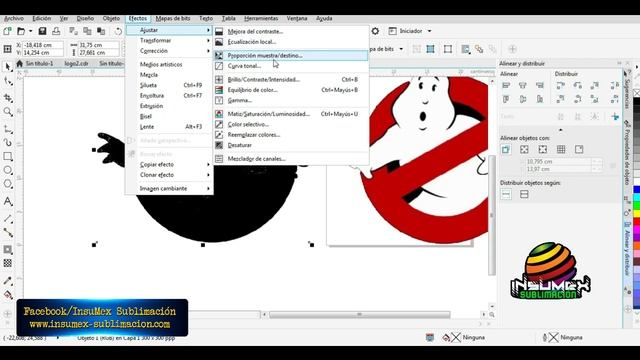This screenshot has height=360, width=640.
Task: Pick the blue swatch in color palette
Action: (x=636, y=190)
